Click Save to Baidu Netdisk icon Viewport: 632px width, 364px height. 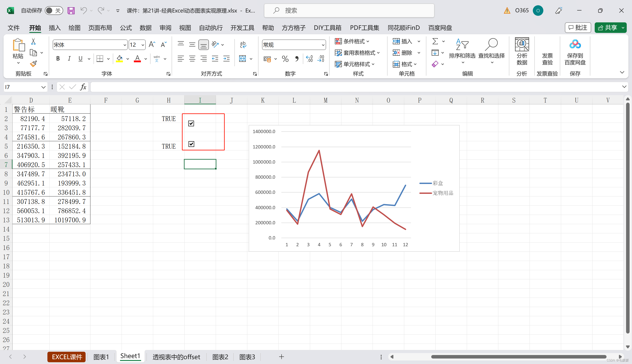(x=575, y=52)
